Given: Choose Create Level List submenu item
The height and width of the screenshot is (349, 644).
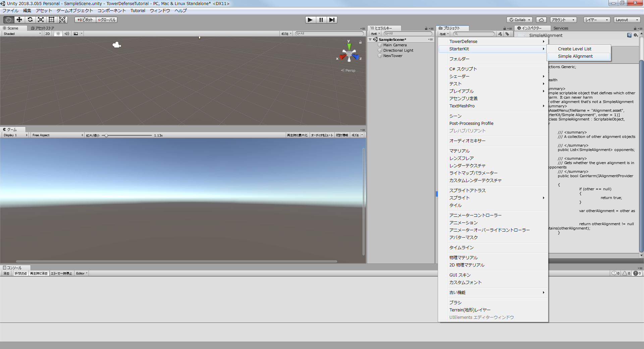Looking at the screenshot, I should (x=579, y=49).
